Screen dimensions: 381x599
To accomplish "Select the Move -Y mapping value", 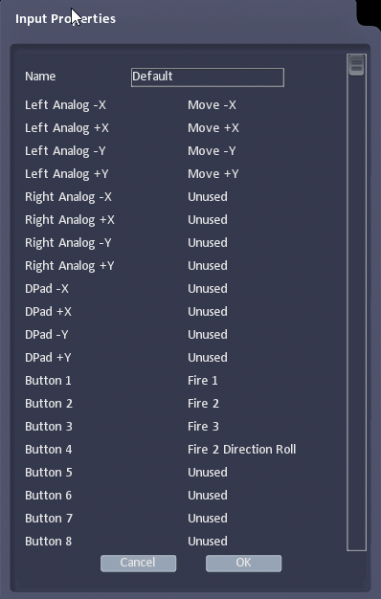I will click(212, 151).
